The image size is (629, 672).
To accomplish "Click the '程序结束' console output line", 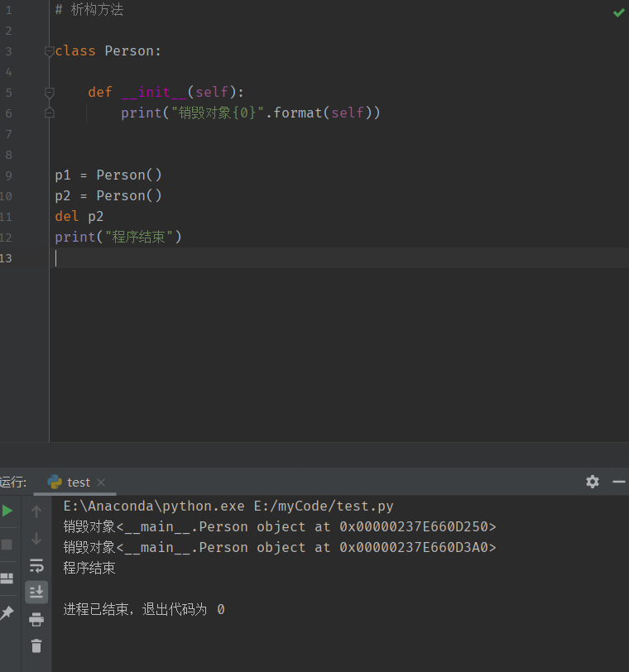I will coord(89,568).
